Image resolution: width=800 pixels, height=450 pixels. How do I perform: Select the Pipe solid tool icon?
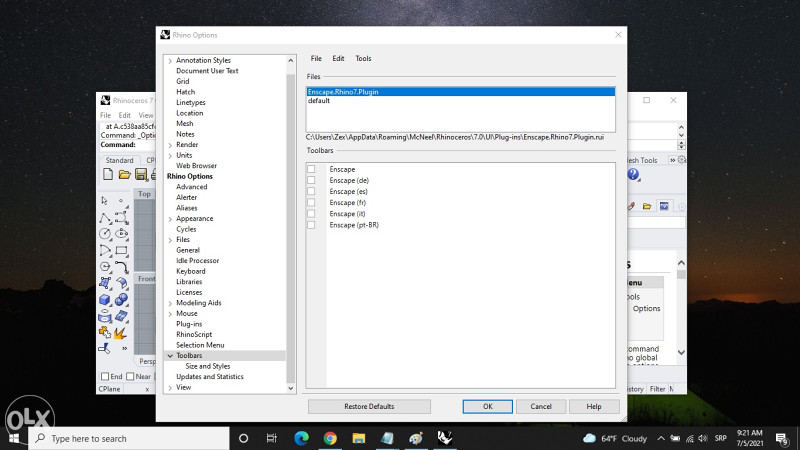(105, 316)
